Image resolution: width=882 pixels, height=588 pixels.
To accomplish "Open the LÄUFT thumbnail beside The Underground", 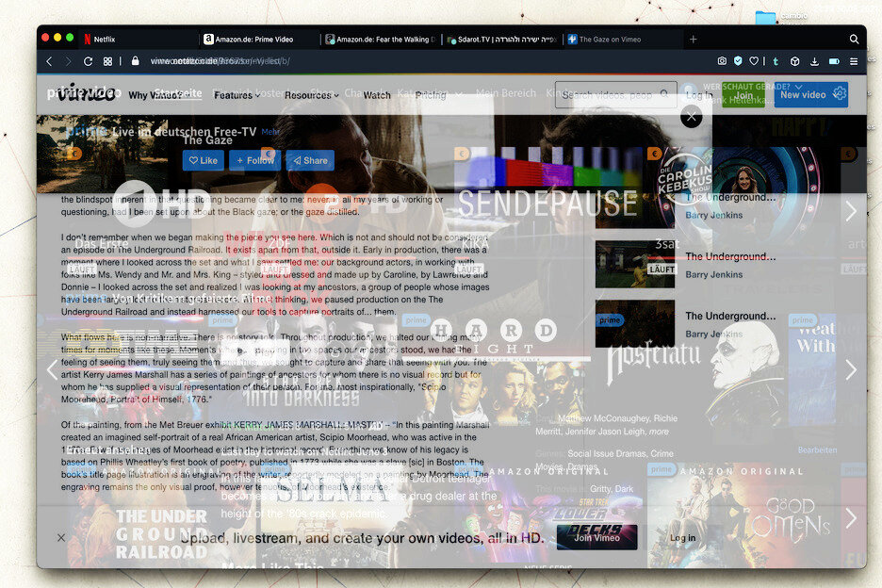I will pyautogui.click(x=635, y=264).
